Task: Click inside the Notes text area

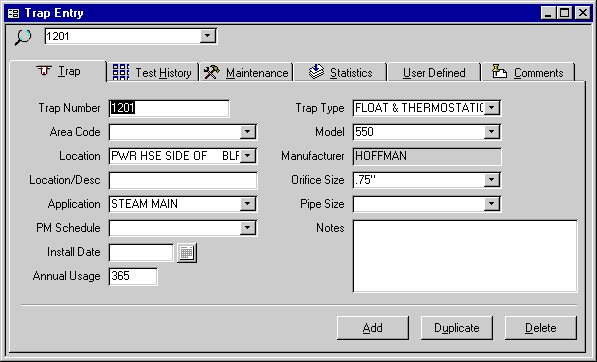Action: tap(465, 256)
